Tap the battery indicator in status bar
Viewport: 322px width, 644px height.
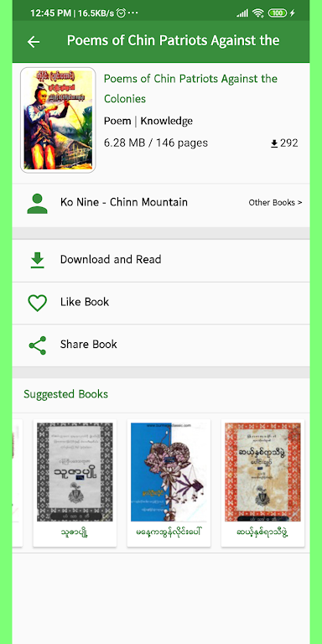click(x=278, y=13)
